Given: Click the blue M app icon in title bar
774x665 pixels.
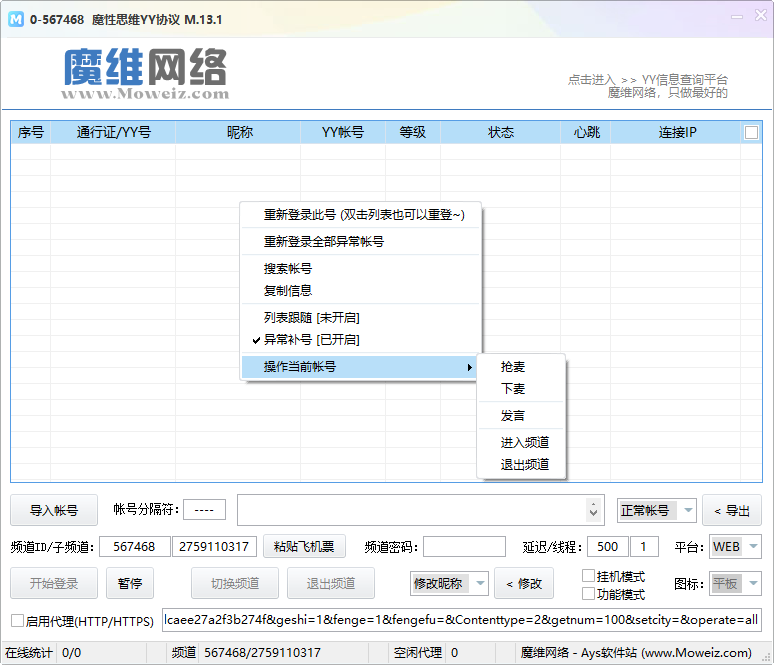Looking at the screenshot, I should point(16,19).
